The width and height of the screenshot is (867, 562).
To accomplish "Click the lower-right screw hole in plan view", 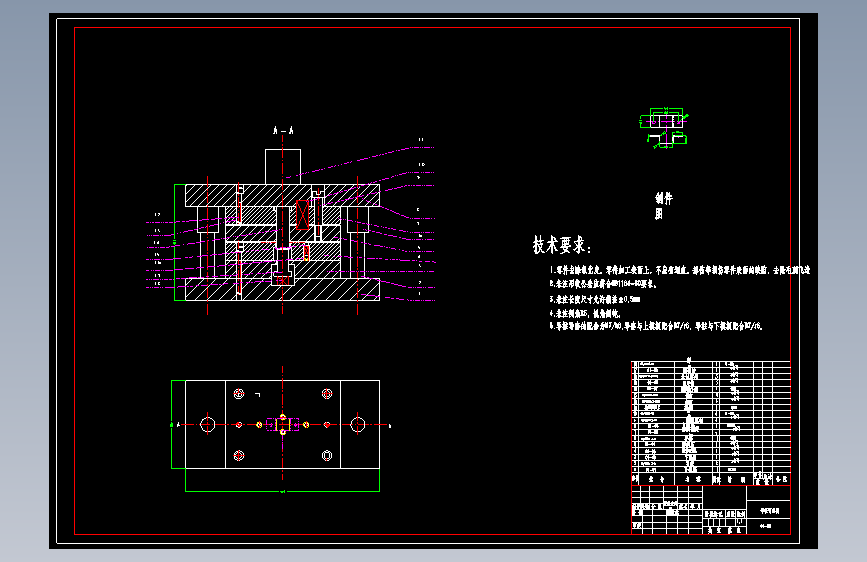I will 327,455.
